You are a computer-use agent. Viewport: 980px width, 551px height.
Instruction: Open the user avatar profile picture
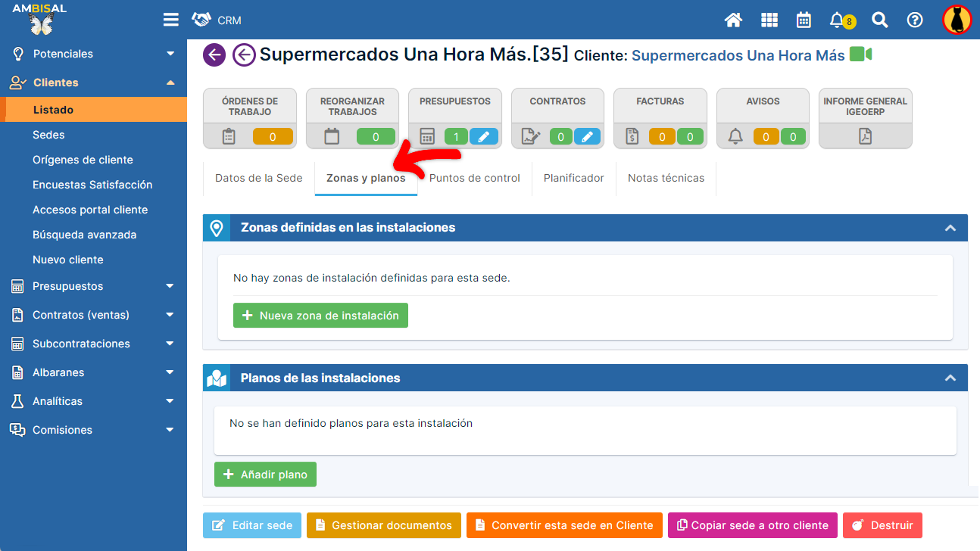coord(957,20)
